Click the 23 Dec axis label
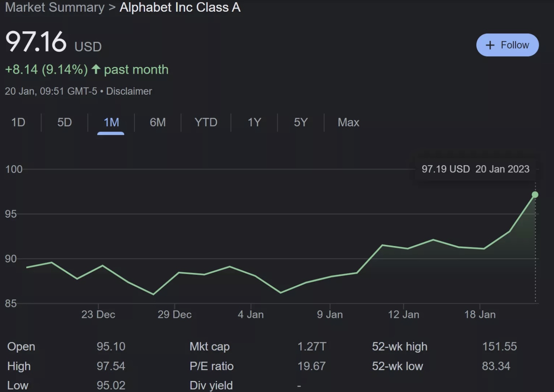This screenshot has height=392, width=554. (x=98, y=314)
